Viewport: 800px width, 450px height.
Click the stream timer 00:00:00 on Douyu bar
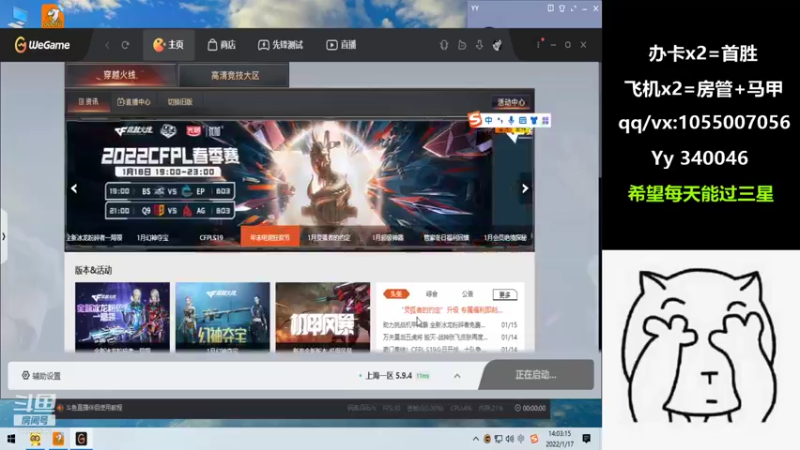pyautogui.click(x=530, y=408)
